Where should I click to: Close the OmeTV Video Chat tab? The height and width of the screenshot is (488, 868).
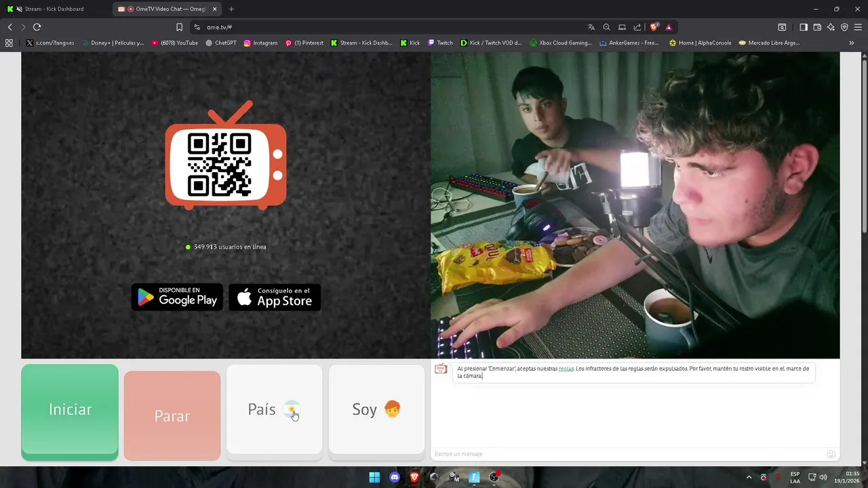(215, 9)
